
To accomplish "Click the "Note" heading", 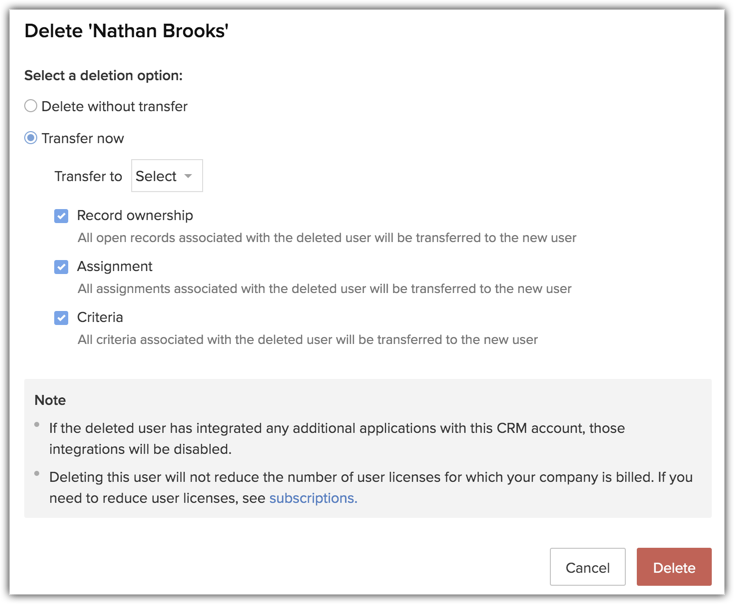I will (50, 400).
